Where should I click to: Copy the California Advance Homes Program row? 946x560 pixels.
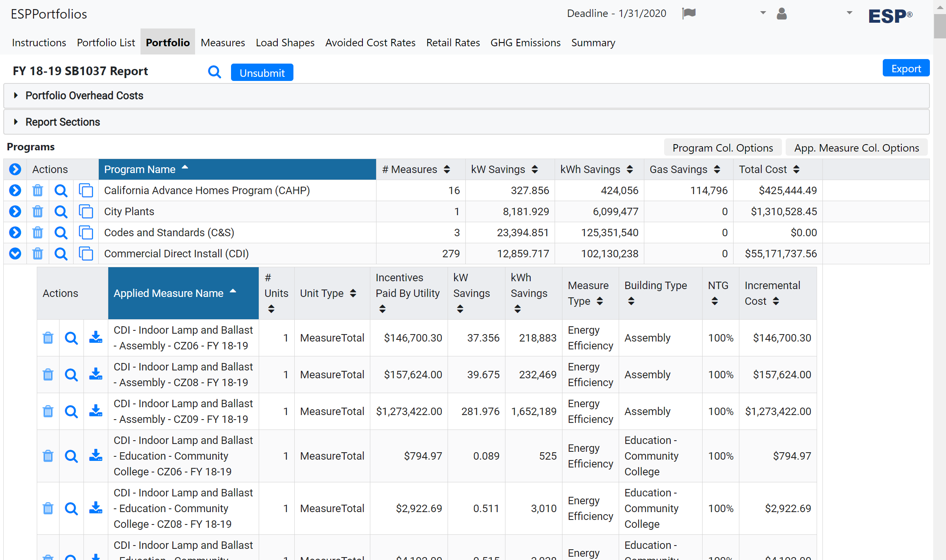(x=86, y=190)
